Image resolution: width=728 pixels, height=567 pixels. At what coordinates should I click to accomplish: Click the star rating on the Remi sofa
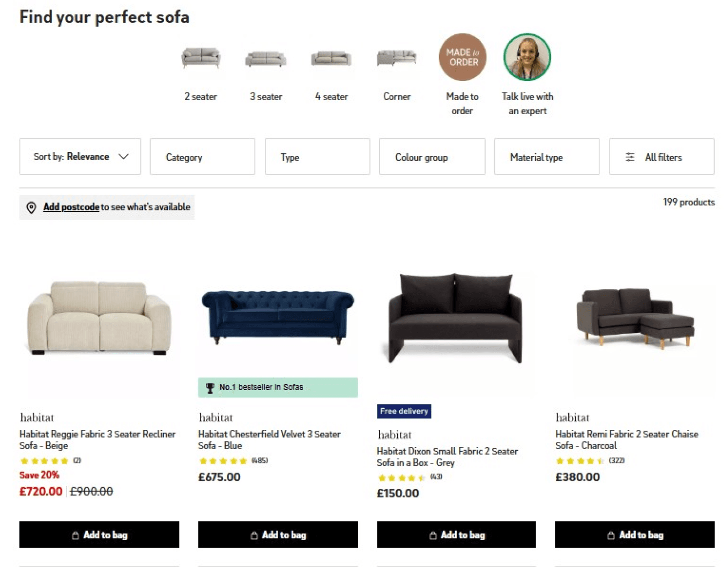(x=578, y=460)
